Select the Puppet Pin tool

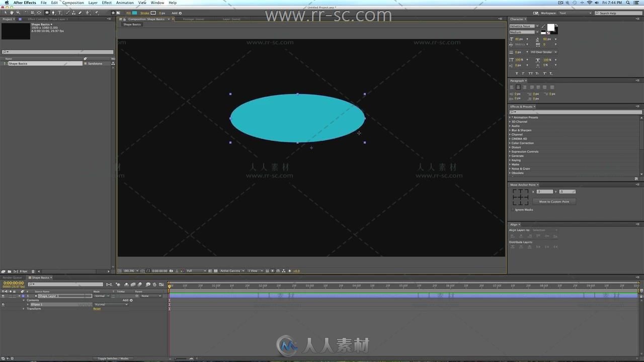[x=96, y=13]
